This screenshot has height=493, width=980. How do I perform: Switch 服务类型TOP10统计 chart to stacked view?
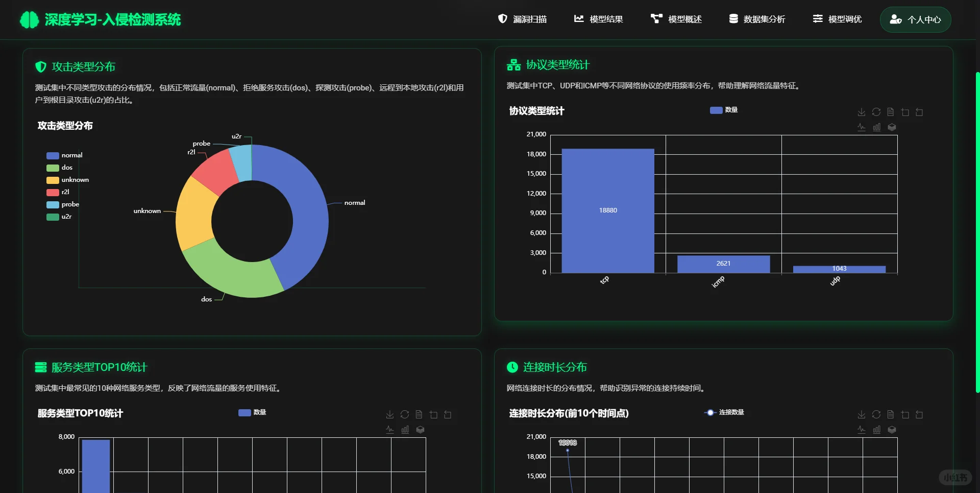point(420,430)
